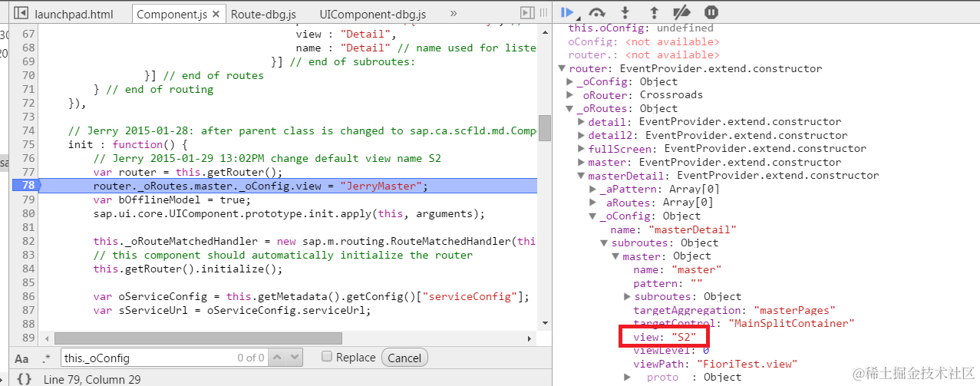The height and width of the screenshot is (386, 980).
Task: Select oConfig: <not available> watch entry
Action: click(644, 41)
